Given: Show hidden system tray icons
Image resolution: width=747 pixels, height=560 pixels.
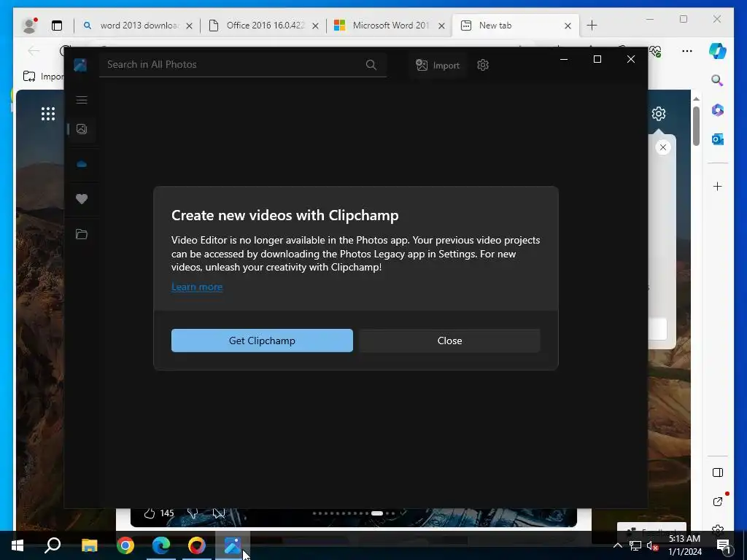Looking at the screenshot, I should tap(617, 545).
